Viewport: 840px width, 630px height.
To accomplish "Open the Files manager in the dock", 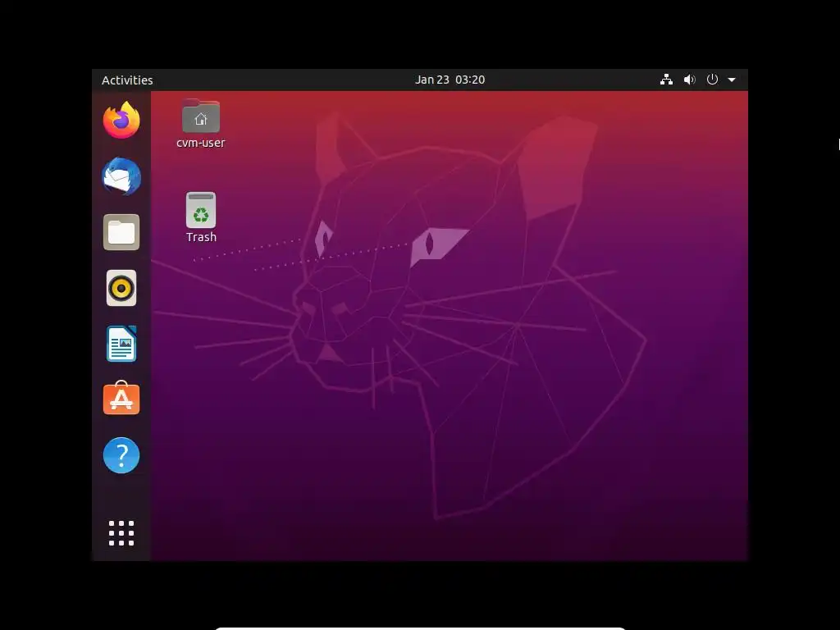I will click(x=121, y=232).
